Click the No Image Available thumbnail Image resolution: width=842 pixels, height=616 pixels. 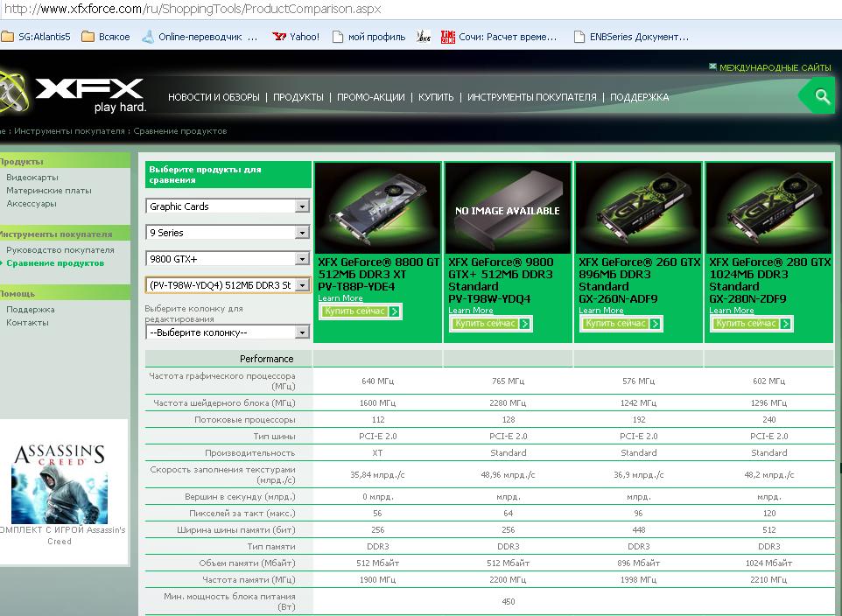[508, 208]
